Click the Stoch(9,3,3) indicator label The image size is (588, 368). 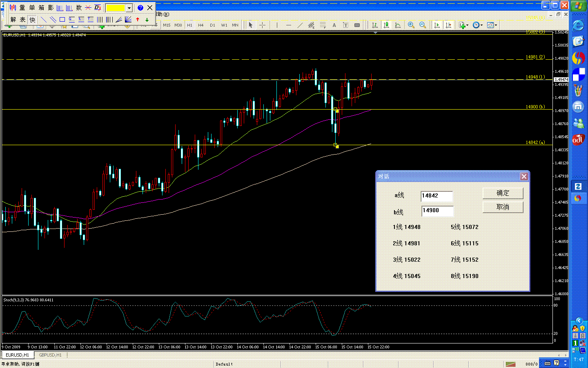[x=28, y=300]
